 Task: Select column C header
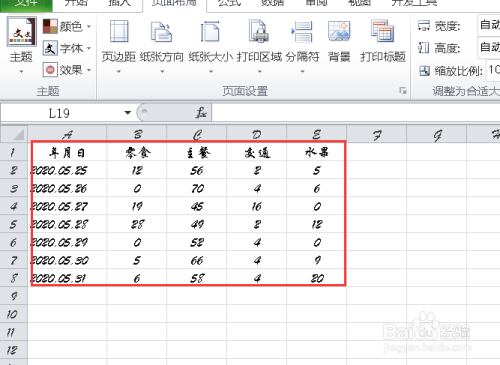[197, 134]
